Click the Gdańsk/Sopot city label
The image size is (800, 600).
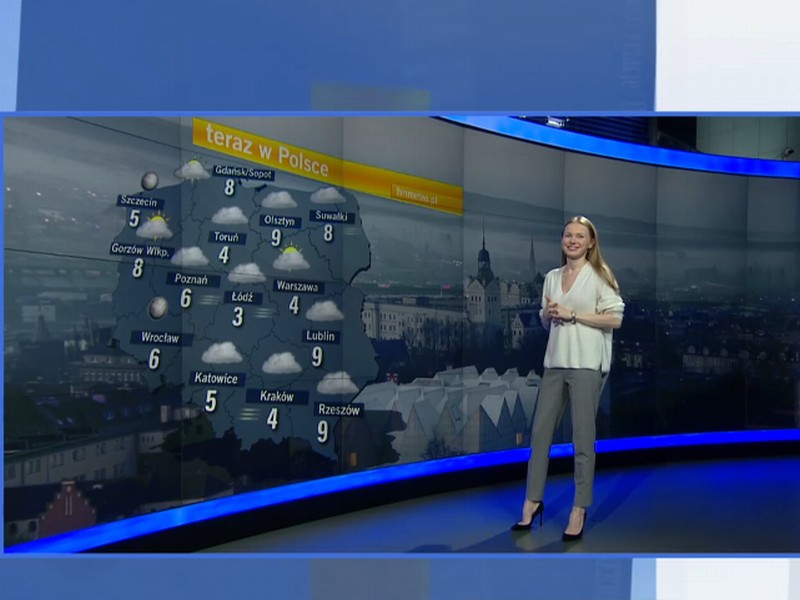click(x=243, y=172)
